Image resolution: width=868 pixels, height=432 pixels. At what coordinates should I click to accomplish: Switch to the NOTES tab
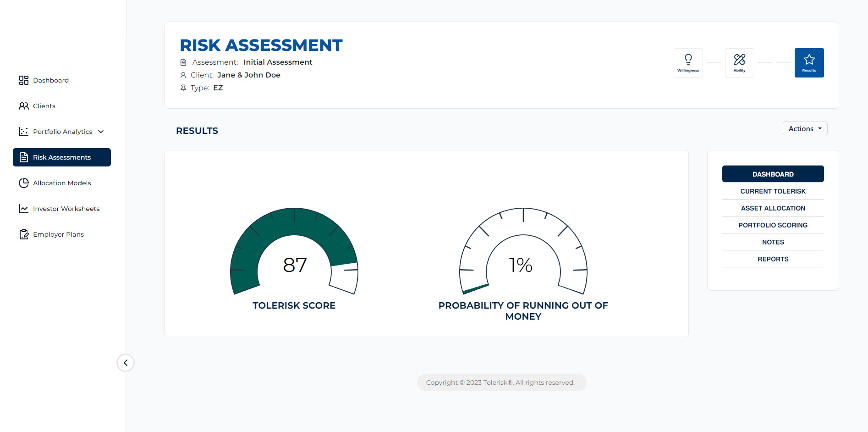[x=773, y=242]
